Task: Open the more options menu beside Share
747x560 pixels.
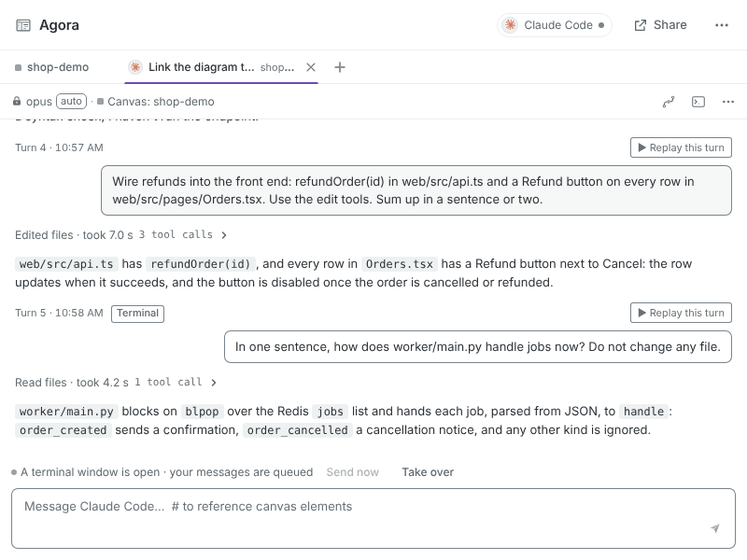Action: [x=722, y=25]
